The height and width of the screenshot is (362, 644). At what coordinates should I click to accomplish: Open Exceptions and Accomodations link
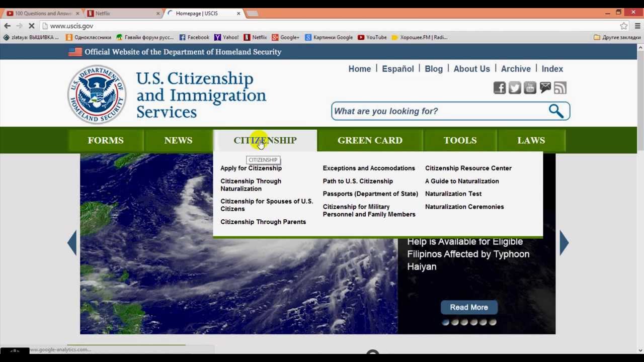369,168
